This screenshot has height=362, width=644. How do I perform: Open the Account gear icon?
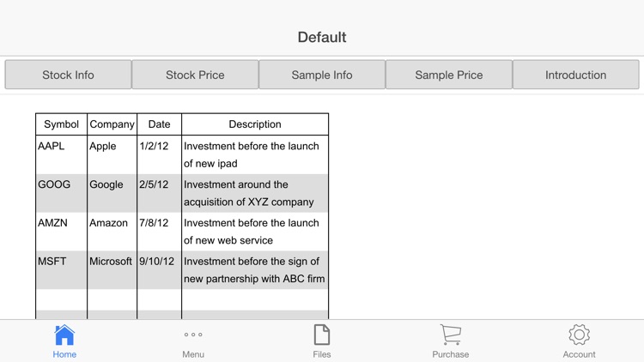coord(579,335)
